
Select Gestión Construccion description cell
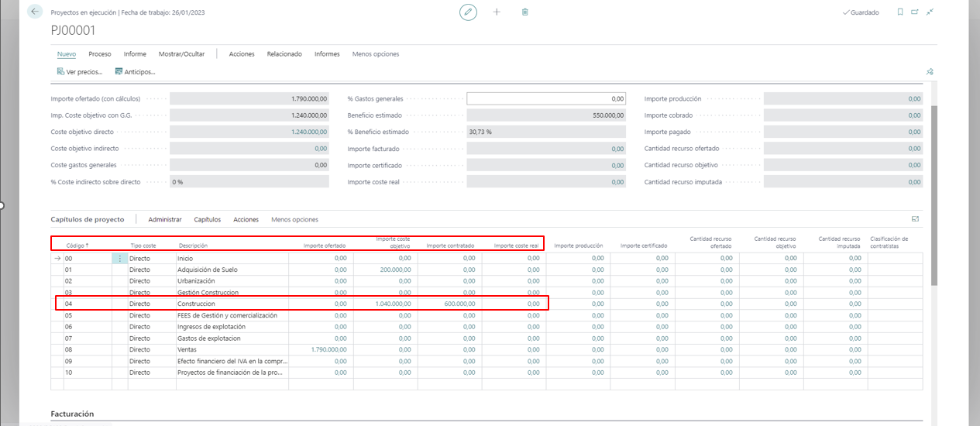coord(232,293)
